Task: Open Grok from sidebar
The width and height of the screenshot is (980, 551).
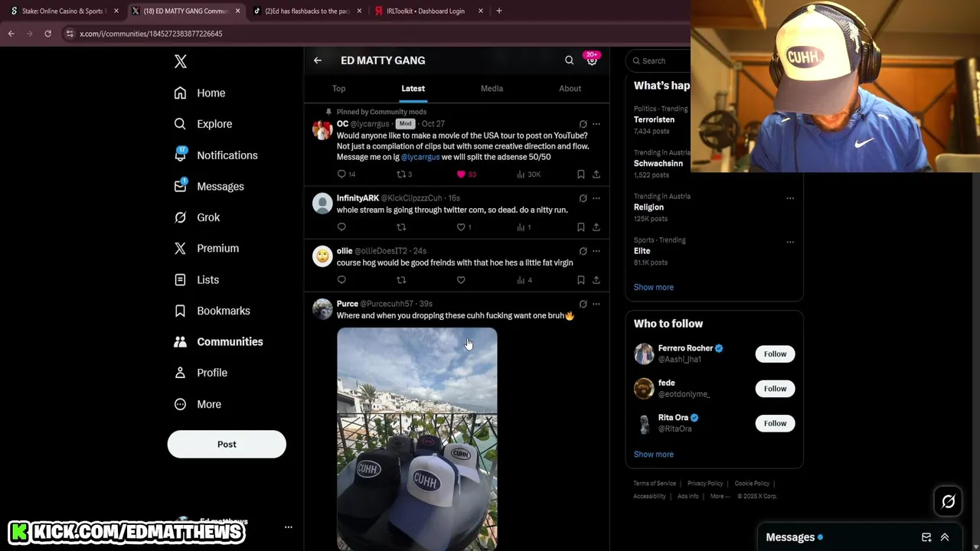Action: 197,217
